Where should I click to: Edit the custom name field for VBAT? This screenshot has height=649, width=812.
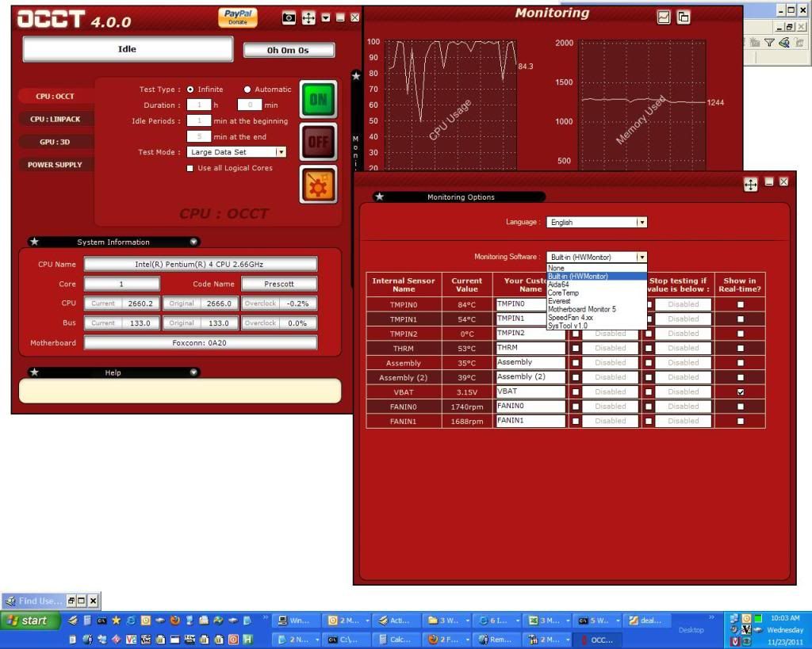click(x=530, y=391)
